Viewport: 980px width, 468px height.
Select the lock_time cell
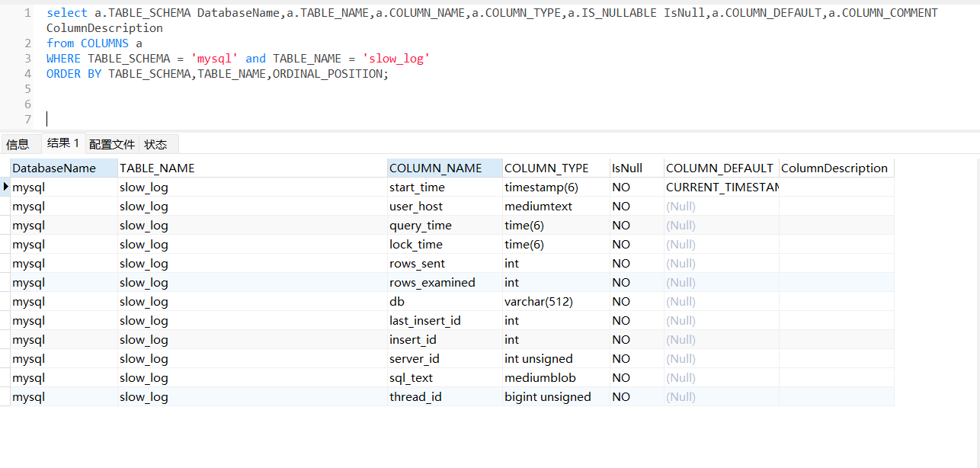[445, 245]
